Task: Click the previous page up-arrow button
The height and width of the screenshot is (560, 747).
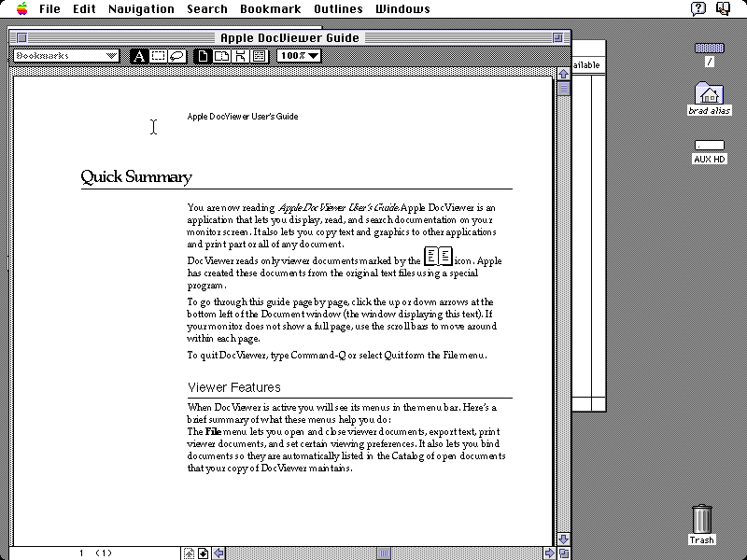Action: click(x=189, y=553)
